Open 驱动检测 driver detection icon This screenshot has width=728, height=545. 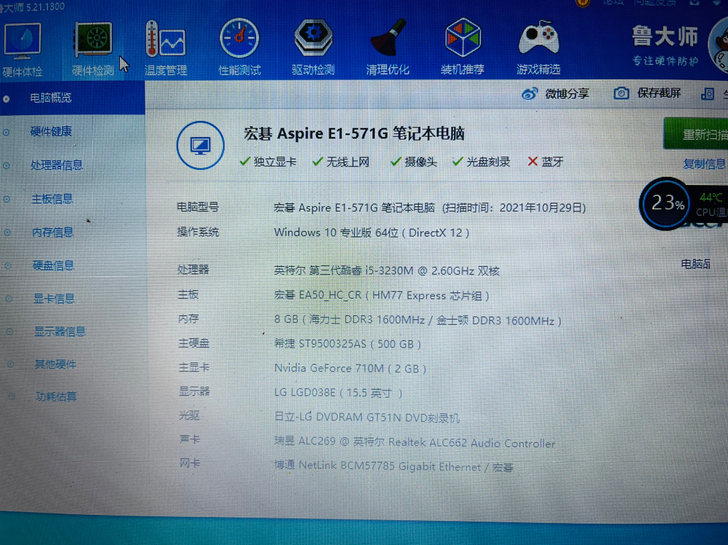tap(313, 37)
